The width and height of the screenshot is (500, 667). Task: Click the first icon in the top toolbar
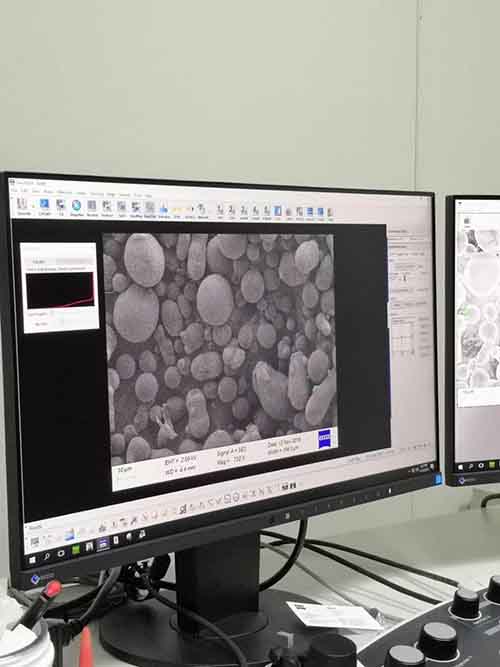click(x=23, y=203)
